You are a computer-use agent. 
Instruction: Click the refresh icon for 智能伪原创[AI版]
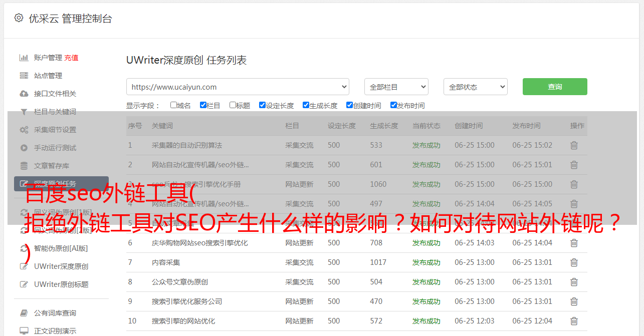click(24, 248)
